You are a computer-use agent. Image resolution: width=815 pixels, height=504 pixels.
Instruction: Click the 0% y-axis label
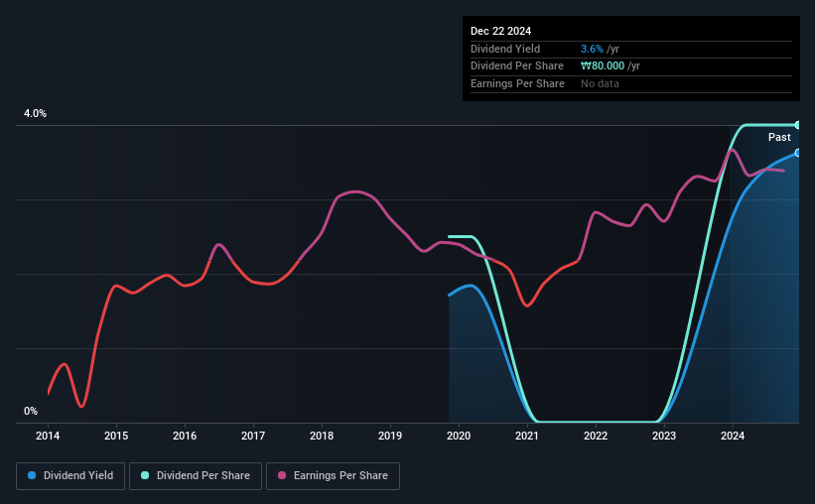click(31, 411)
